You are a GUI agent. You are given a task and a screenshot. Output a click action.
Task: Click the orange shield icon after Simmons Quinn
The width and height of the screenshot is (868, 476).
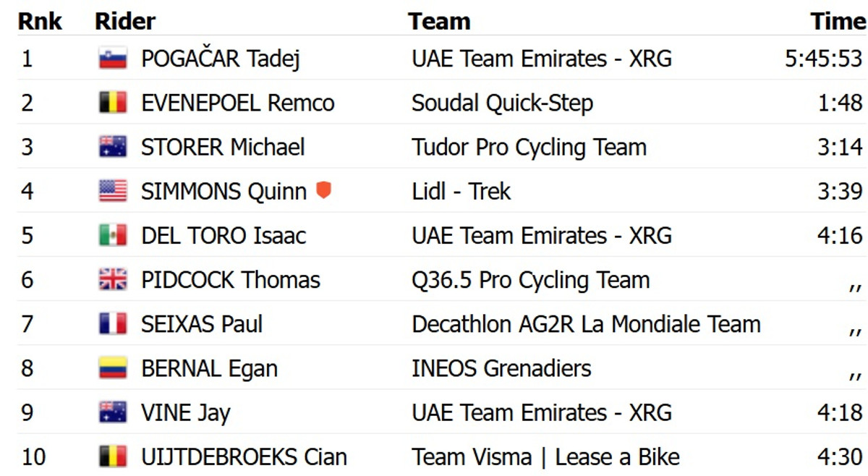pyautogui.click(x=324, y=191)
